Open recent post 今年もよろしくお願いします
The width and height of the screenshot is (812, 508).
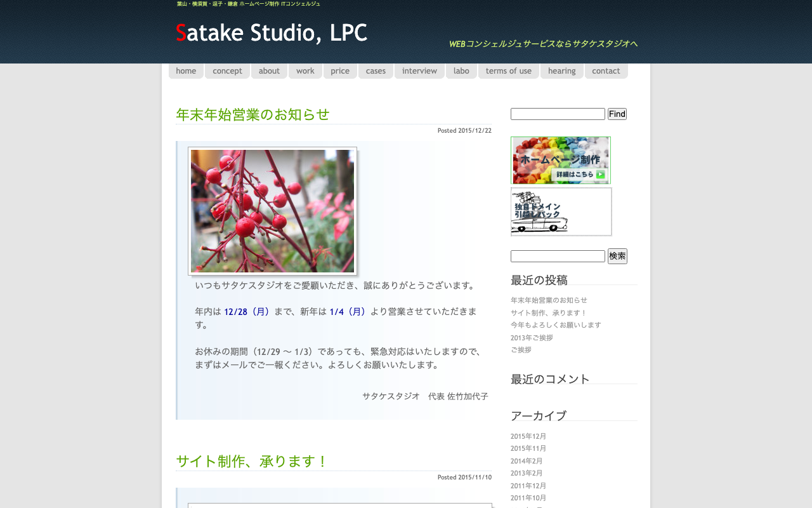tap(556, 325)
